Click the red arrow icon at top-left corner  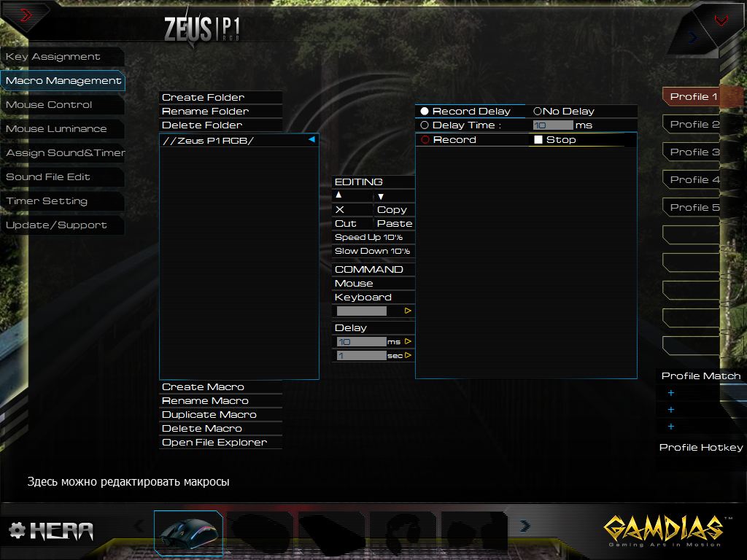pos(26,15)
